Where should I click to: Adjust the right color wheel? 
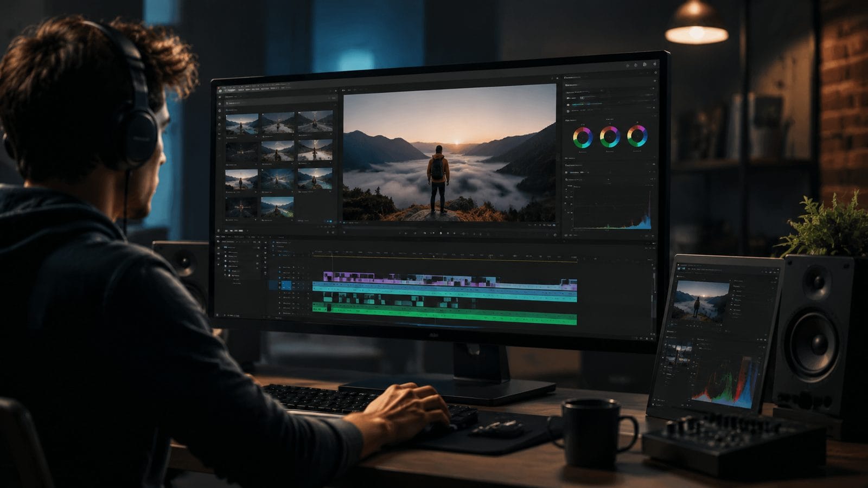(637, 136)
